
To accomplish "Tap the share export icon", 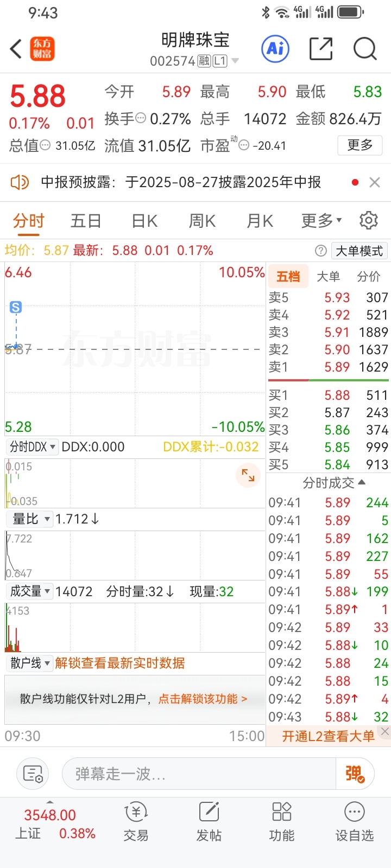I will pos(321,49).
